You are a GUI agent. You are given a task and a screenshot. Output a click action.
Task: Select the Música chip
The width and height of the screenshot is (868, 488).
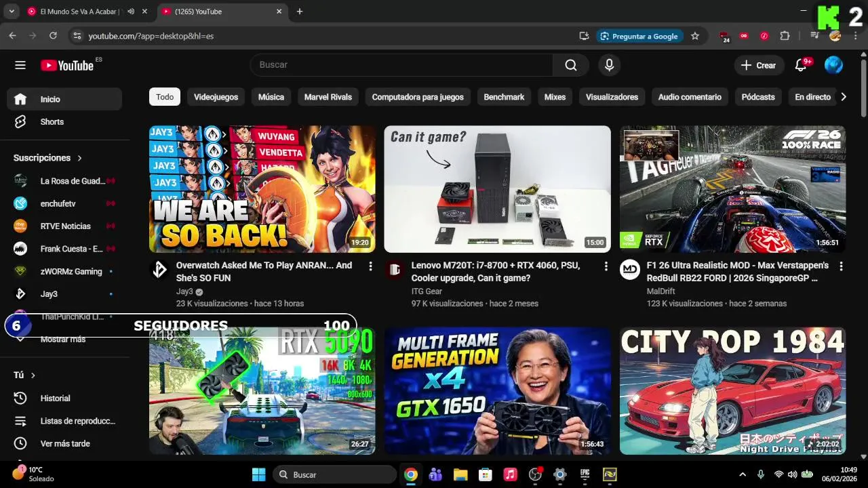click(x=271, y=97)
